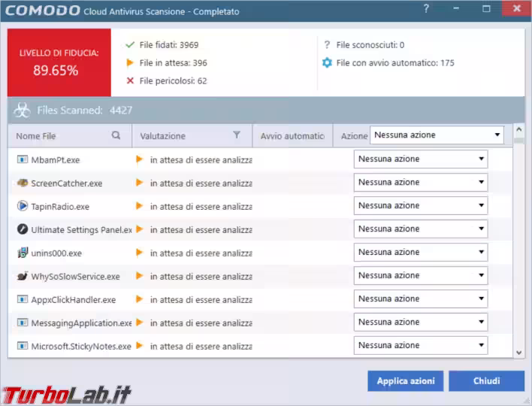Close the Comodo scan window
This screenshot has height=406, width=532.
point(517,8)
